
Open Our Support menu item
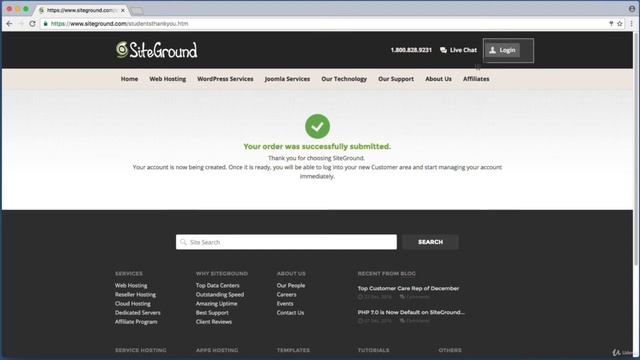click(396, 79)
